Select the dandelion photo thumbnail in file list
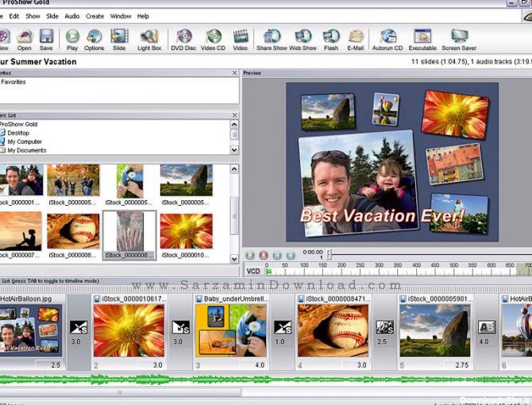The image size is (532, 405). [x=130, y=180]
